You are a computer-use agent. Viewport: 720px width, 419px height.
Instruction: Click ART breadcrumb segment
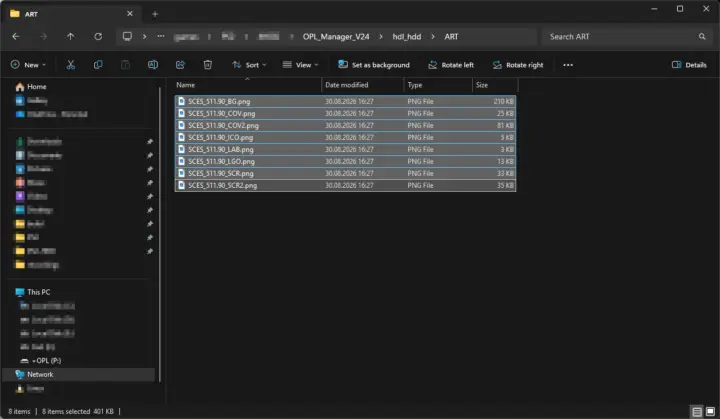tap(451, 36)
